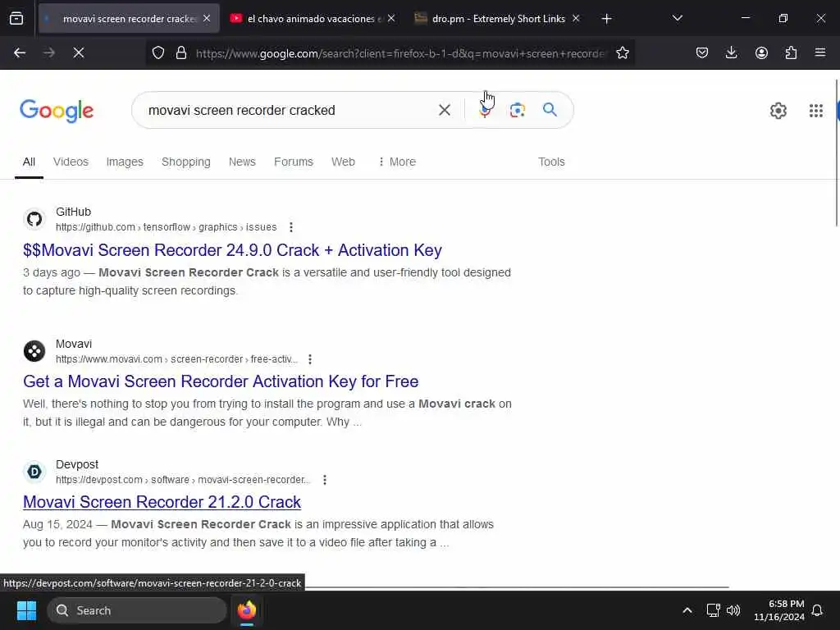View site security lock info
Screen dimensions: 840x630
click(181, 53)
